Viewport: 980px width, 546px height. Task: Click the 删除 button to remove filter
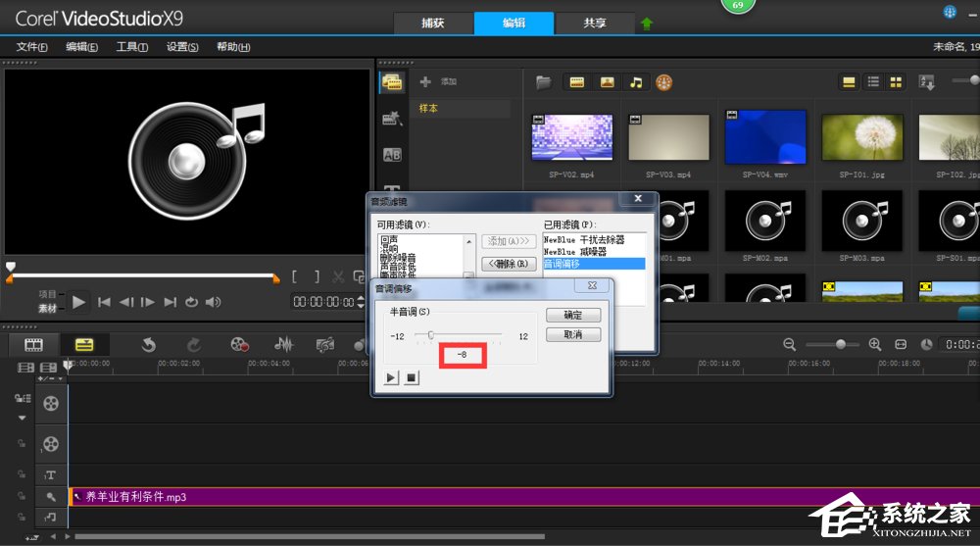tap(510, 263)
